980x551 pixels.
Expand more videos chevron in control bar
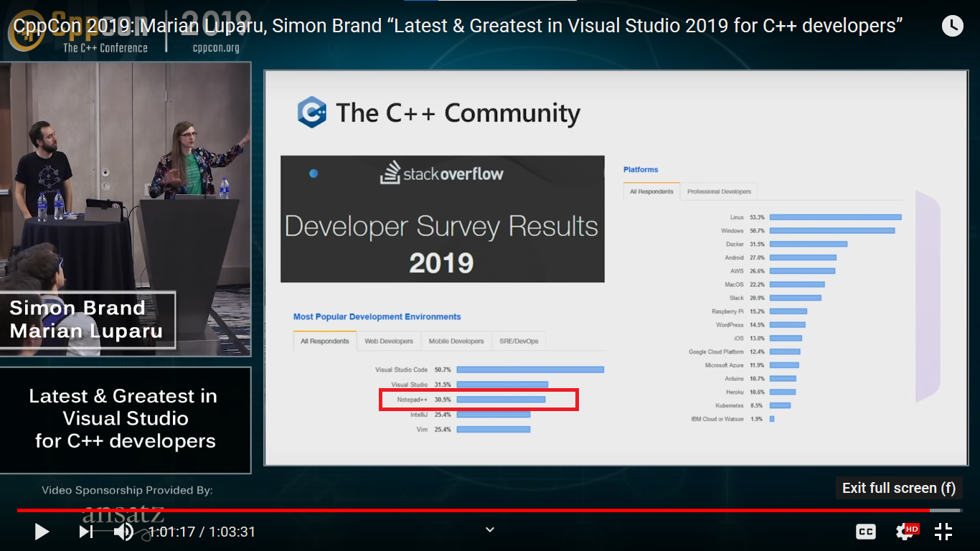[x=490, y=529]
